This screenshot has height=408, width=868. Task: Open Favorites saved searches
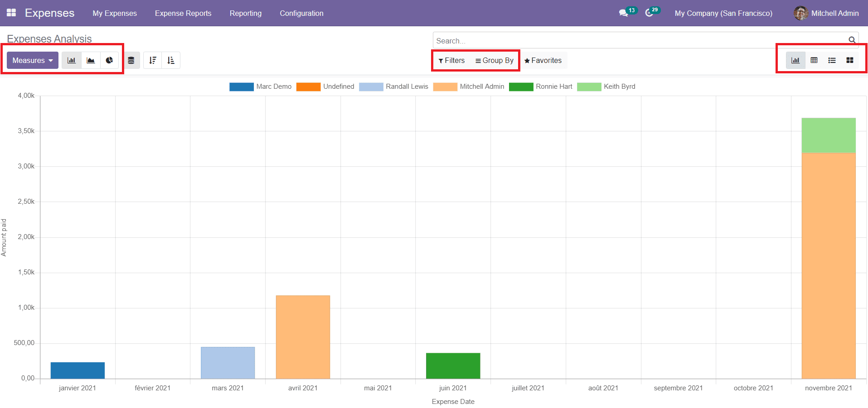pyautogui.click(x=543, y=60)
